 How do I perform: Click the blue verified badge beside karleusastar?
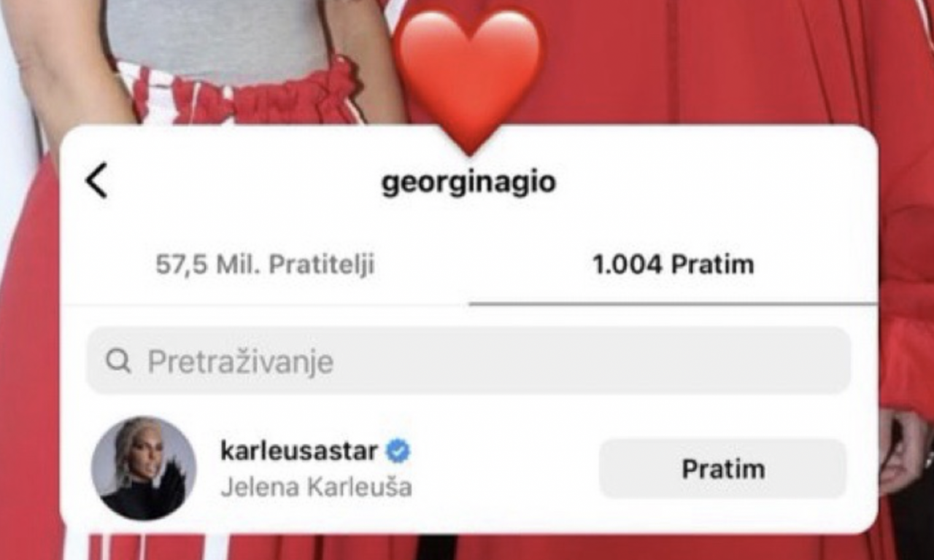398,452
